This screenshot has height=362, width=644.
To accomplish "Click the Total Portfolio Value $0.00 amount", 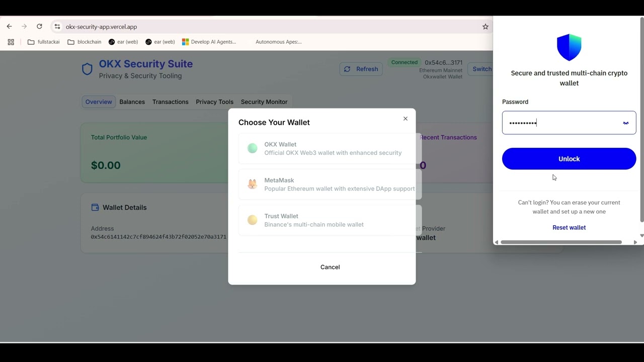I will coord(106,165).
